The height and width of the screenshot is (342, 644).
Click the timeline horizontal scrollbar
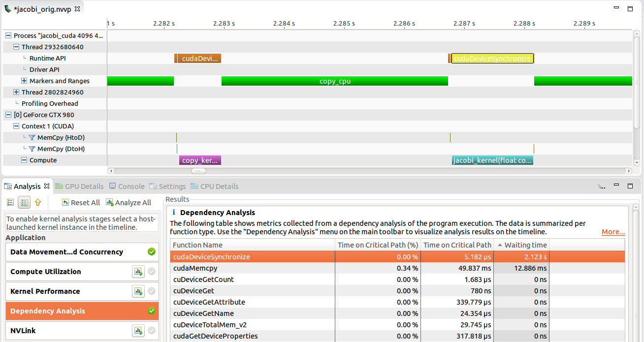coord(198,171)
